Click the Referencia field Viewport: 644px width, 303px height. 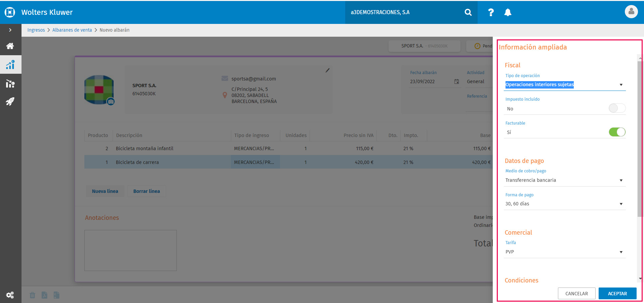pyautogui.click(x=479, y=105)
